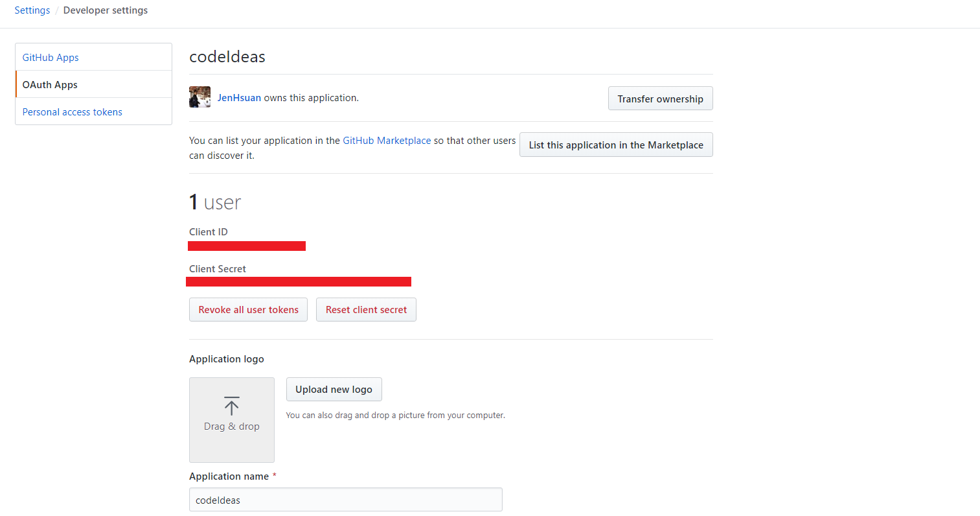Reset the client secret

(x=366, y=309)
